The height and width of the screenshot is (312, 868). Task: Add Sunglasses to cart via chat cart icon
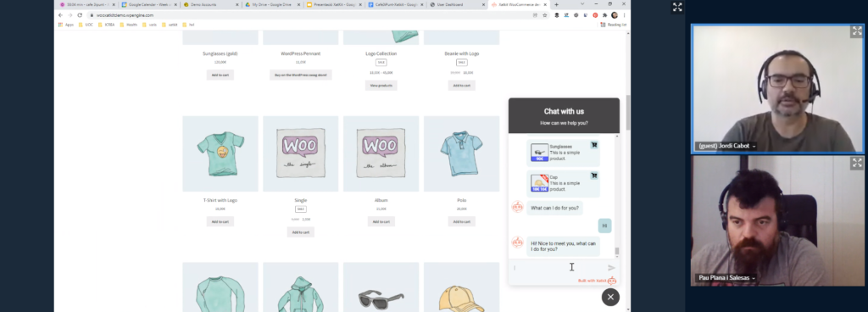(594, 145)
